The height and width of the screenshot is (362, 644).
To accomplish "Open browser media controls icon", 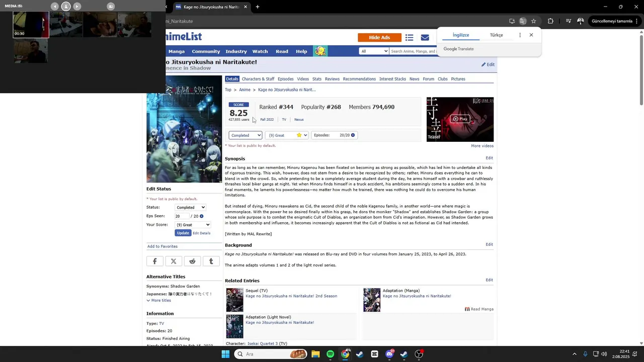I will tap(569, 21).
